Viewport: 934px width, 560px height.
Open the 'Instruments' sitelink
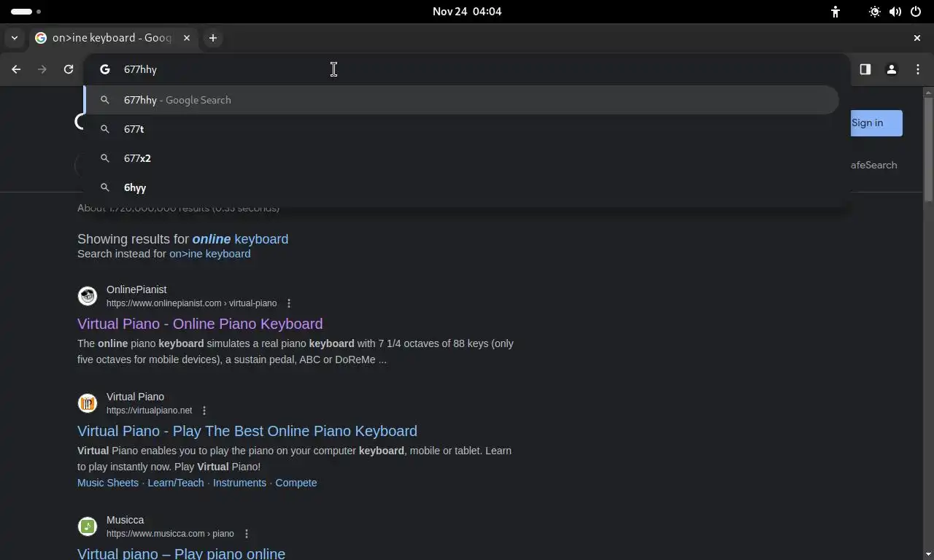tap(239, 483)
